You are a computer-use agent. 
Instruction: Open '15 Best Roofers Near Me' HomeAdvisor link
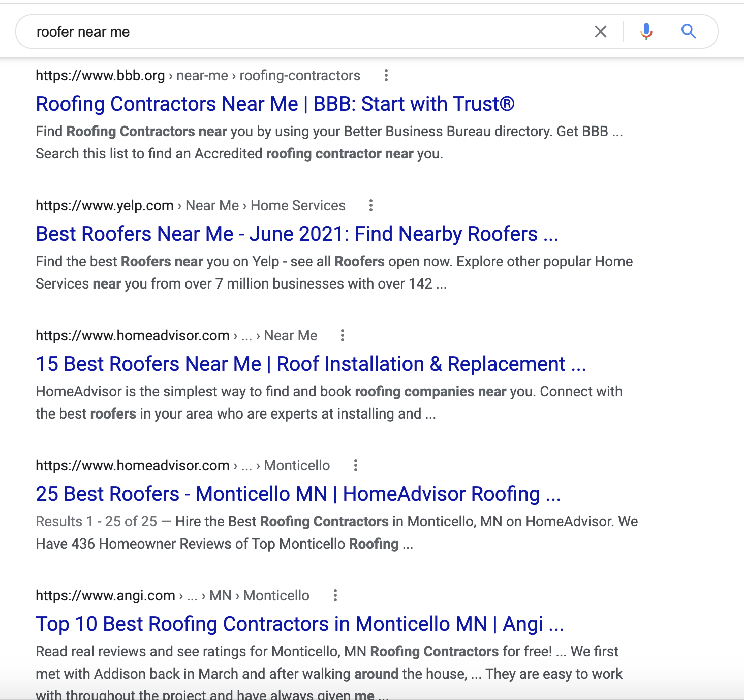coord(311,364)
